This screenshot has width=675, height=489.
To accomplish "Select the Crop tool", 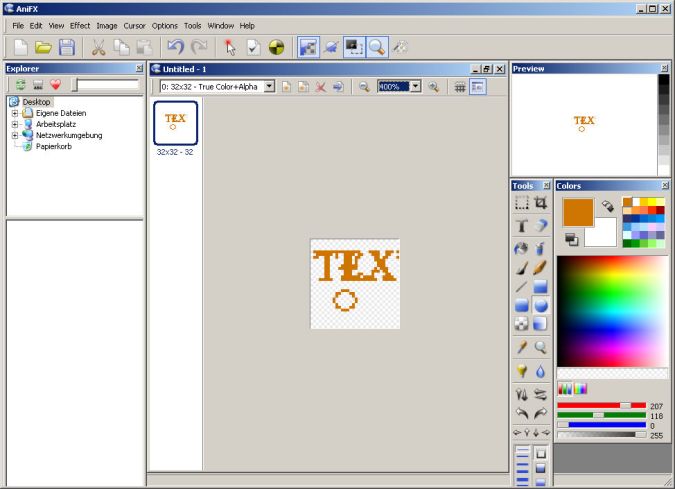I will point(541,203).
